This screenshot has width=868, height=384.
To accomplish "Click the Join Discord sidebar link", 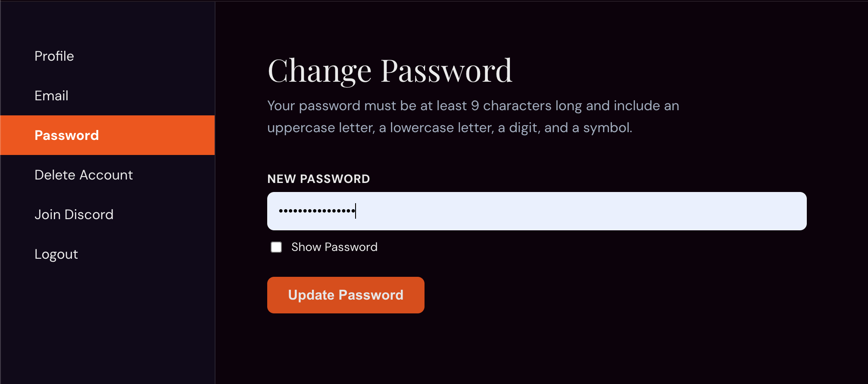I will click(74, 214).
